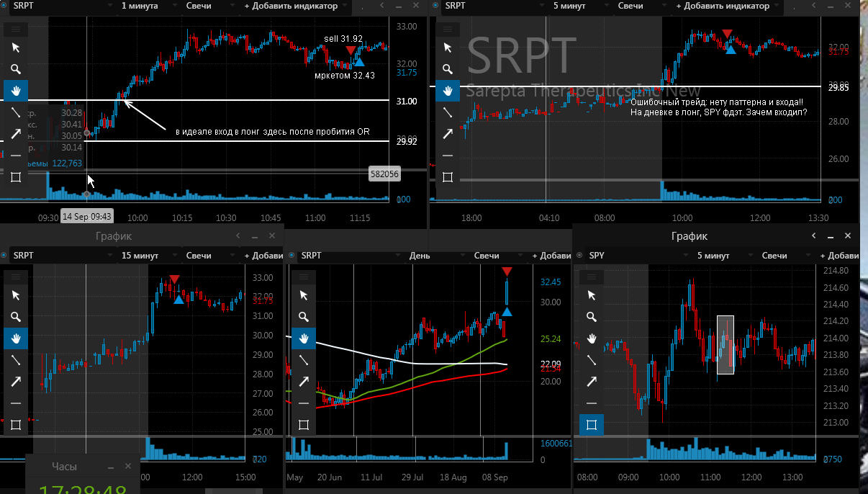Image resolution: width=868 pixels, height=494 pixels.
Task: Choose the arrow drawing tool in daily SRPT chart
Action: pyautogui.click(x=304, y=382)
